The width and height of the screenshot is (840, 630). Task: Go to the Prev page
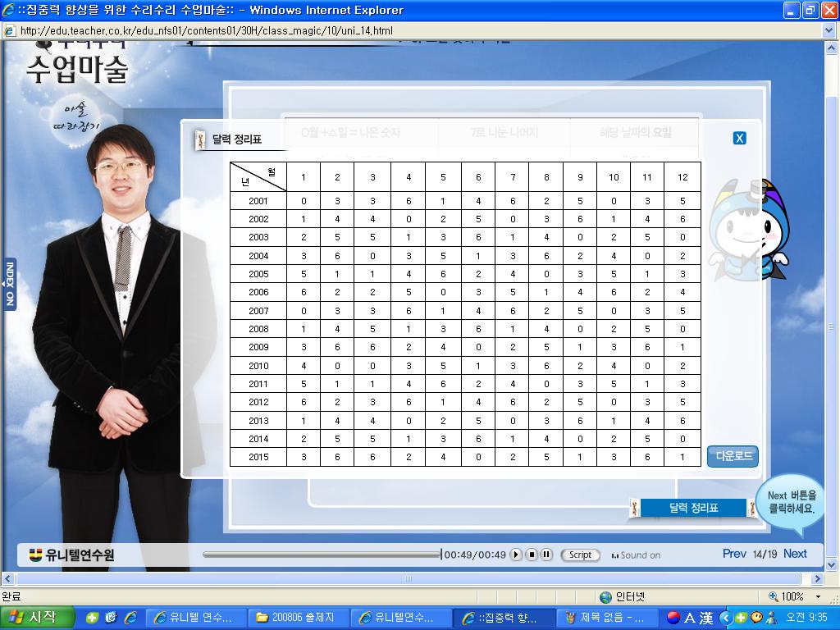point(734,554)
